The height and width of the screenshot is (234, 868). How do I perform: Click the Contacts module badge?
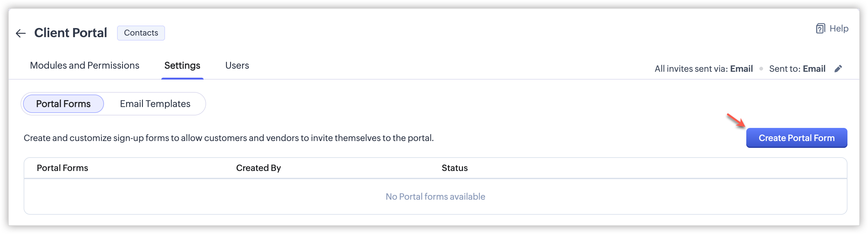coord(141,33)
